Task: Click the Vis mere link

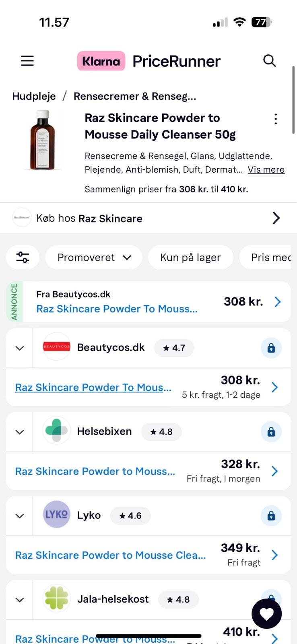Action: coord(266,169)
